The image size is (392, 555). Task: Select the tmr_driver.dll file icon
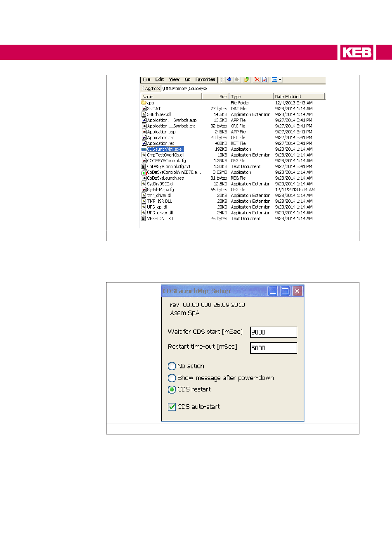(144, 195)
